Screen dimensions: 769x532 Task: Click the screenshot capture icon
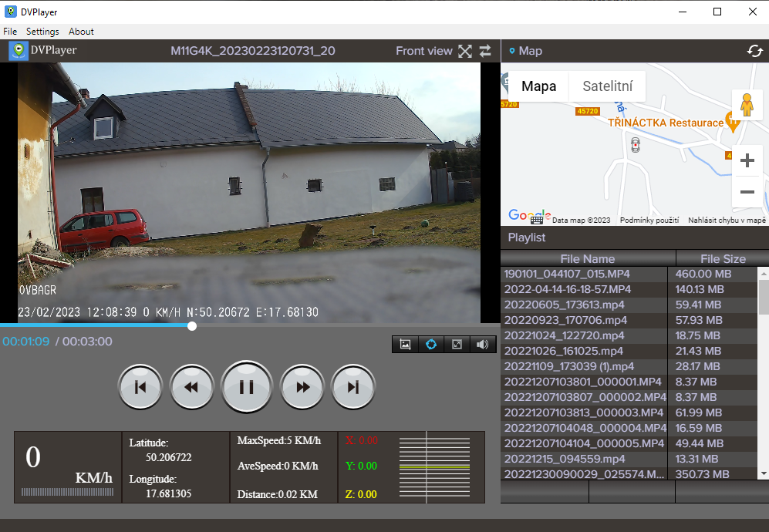(405, 344)
